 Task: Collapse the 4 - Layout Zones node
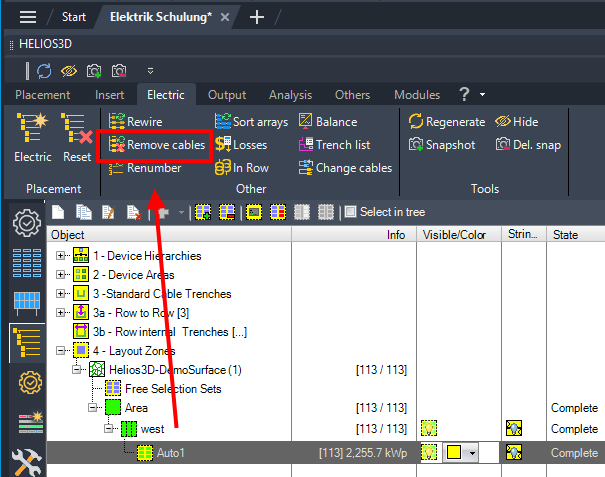[62, 351]
